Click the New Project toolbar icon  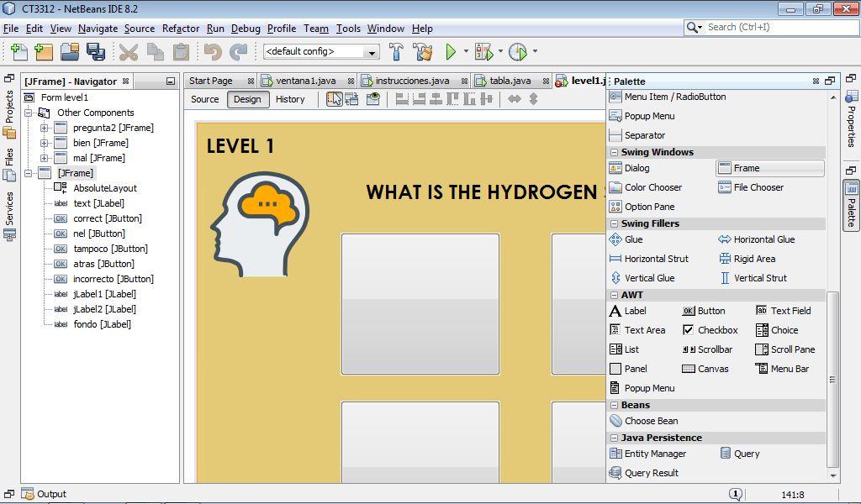pyautogui.click(x=44, y=51)
